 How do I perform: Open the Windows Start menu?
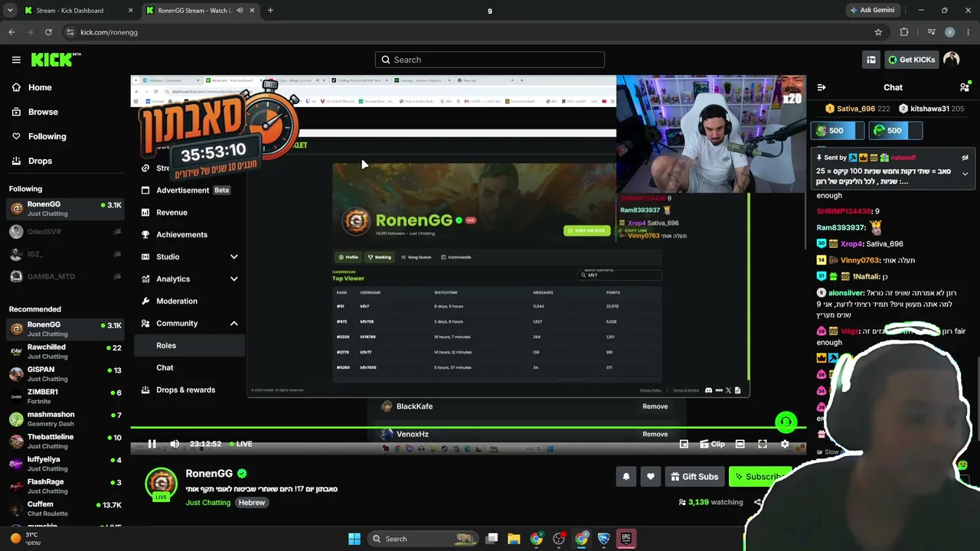(x=354, y=539)
